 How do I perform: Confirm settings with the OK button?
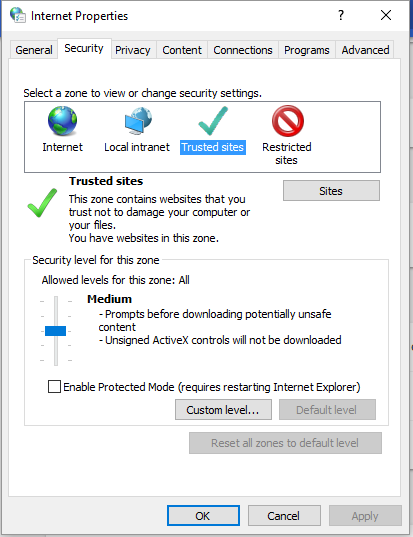[x=203, y=516]
